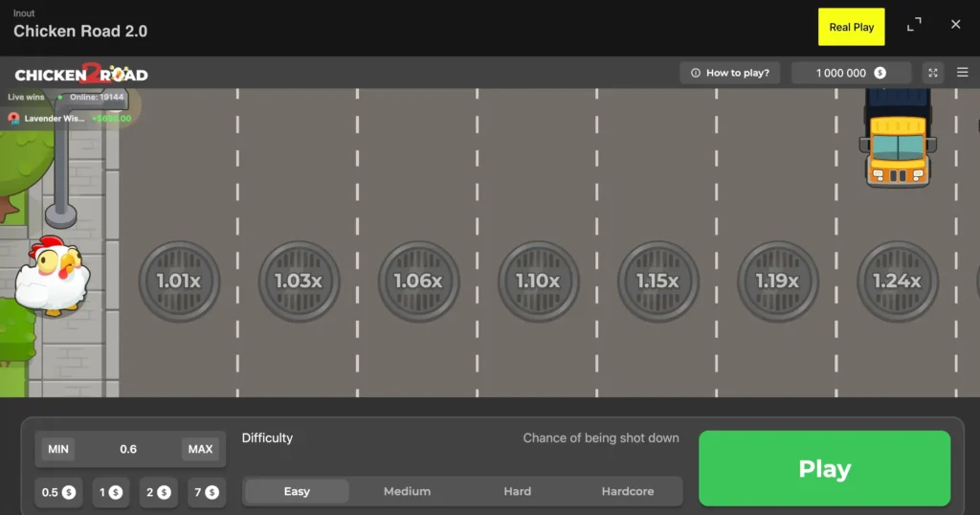Viewport: 980px width, 515px height.
Task: Click the 1.24x manhole multiplier
Action: click(x=897, y=281)
